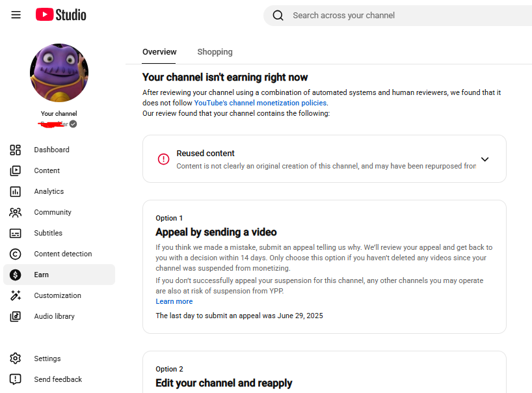Click Send feedback in sidebar
Screen dimensions: 532x393
[59, 379]
